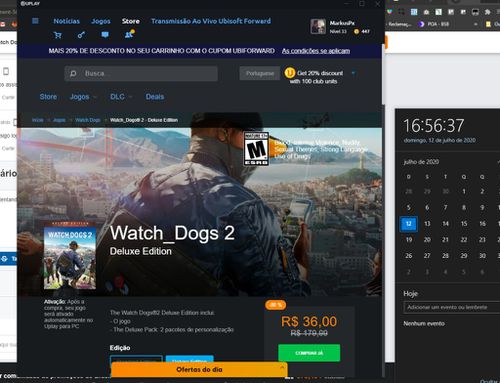Select the blue Deluxe Edition option

190,359
